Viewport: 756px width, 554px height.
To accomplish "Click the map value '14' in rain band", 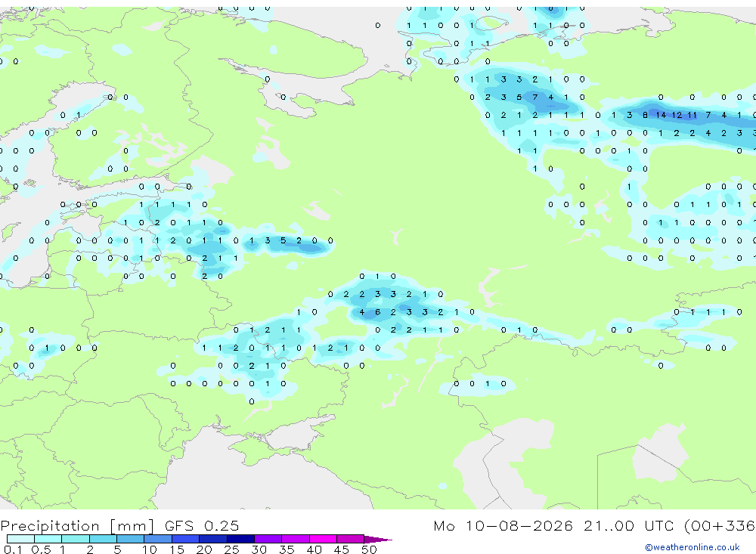I will click(x=661, y=115).
